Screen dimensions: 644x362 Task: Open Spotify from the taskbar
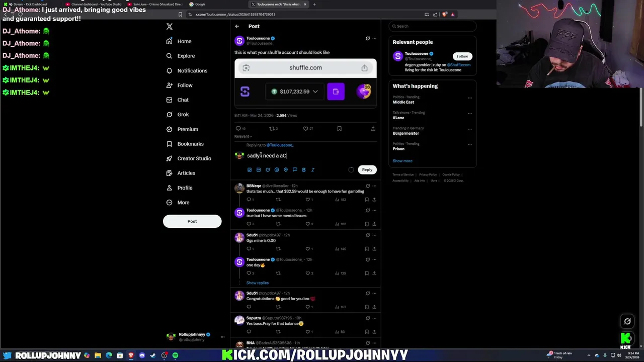175,355
